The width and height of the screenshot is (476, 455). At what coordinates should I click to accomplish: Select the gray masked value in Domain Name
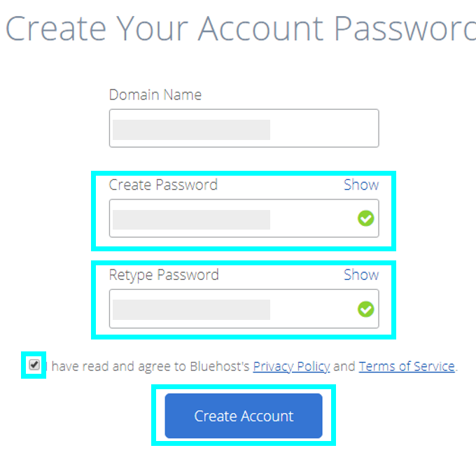(x=191, y=129)
